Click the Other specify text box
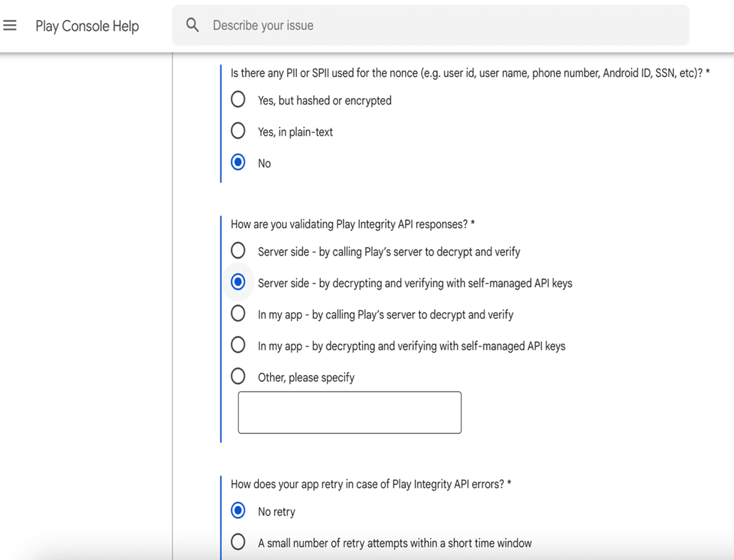The height and width of the screenshot is (560, 734). coord(350,413)
